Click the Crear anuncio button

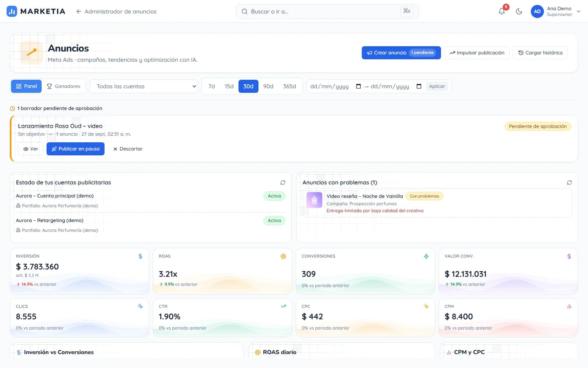tap(401, 53)
